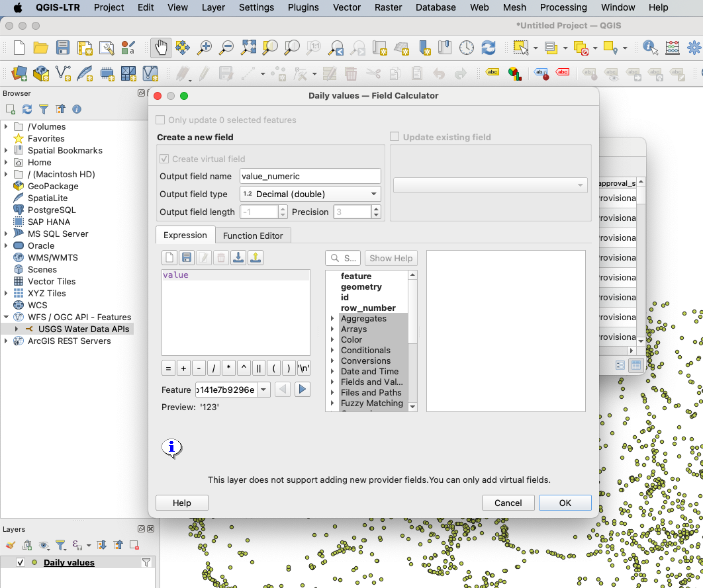
Task: Click the New Shapefile Layer V icon
Action: tap(63, 73)
